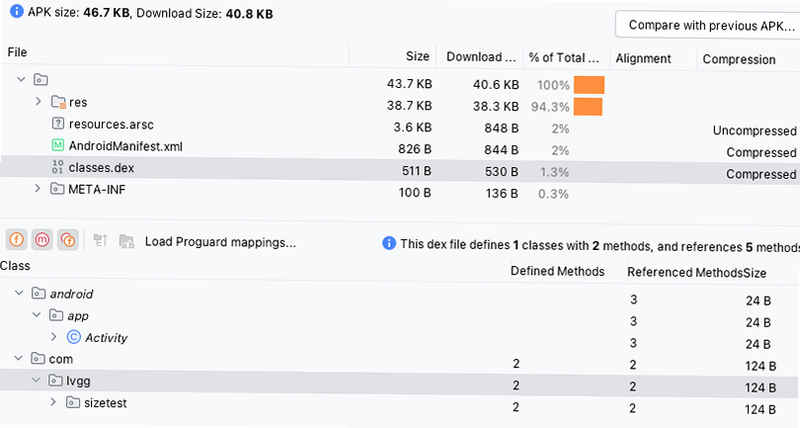Click the Class column header
Image resolution: width=800 pixels, height=428 pixels.
click(15, 266)
